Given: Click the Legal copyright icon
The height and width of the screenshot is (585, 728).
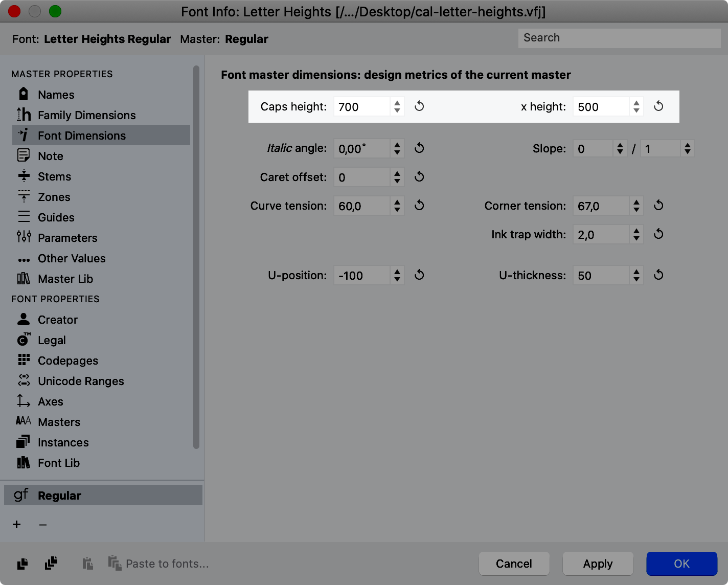Looking at the screenshot, I should pos(24,340).
